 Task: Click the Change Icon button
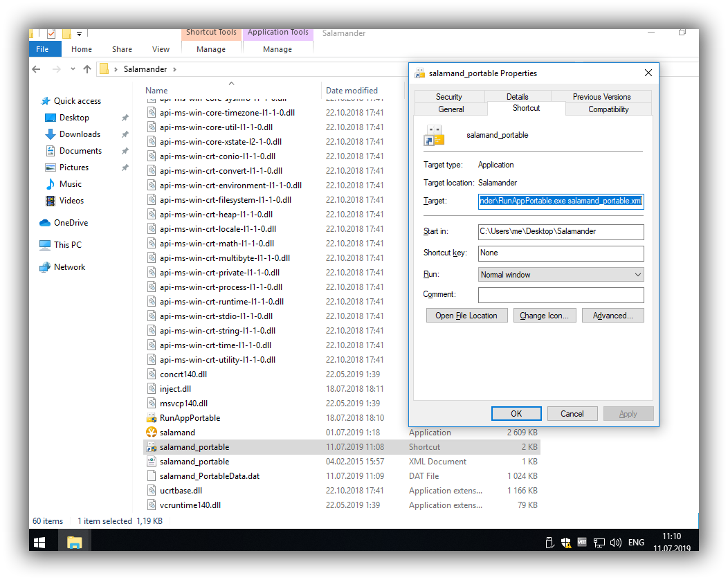pos(544,316)
